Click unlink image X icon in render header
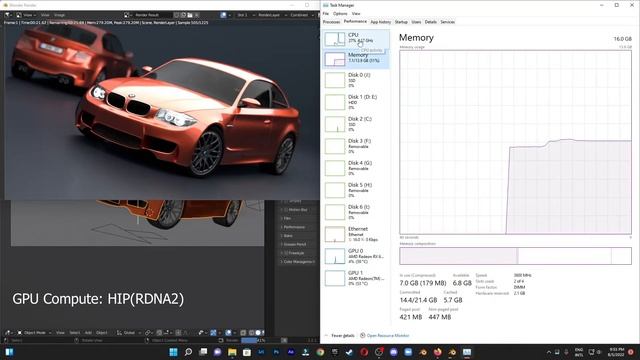 [x=197, y=15]
